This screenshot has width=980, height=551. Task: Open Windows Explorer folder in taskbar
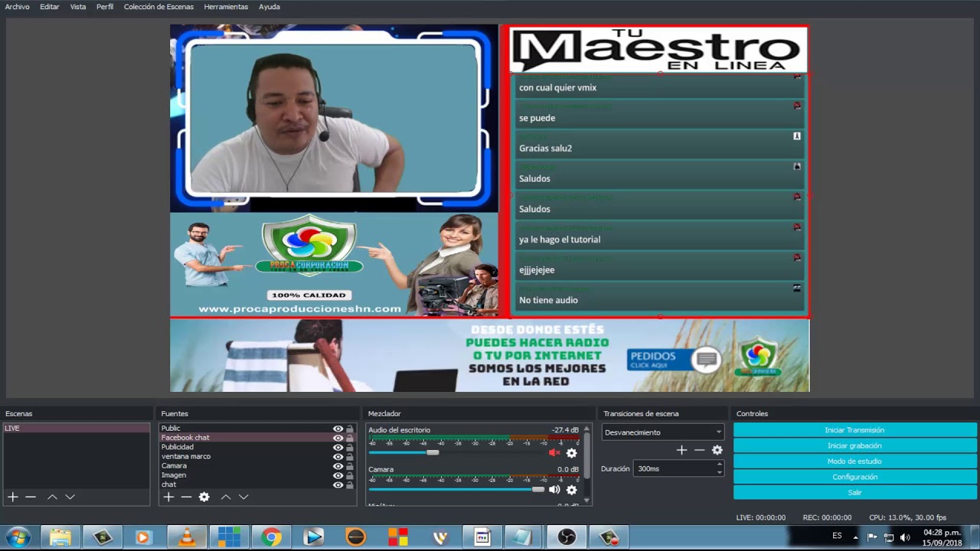(60, 537)
